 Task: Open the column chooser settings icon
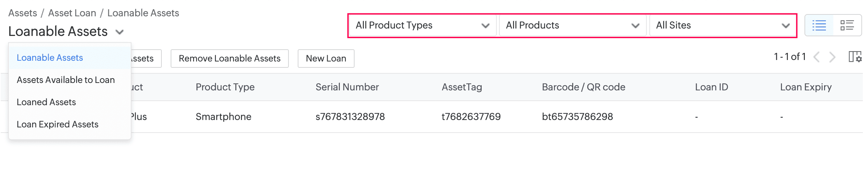click(x=855, y=57)
